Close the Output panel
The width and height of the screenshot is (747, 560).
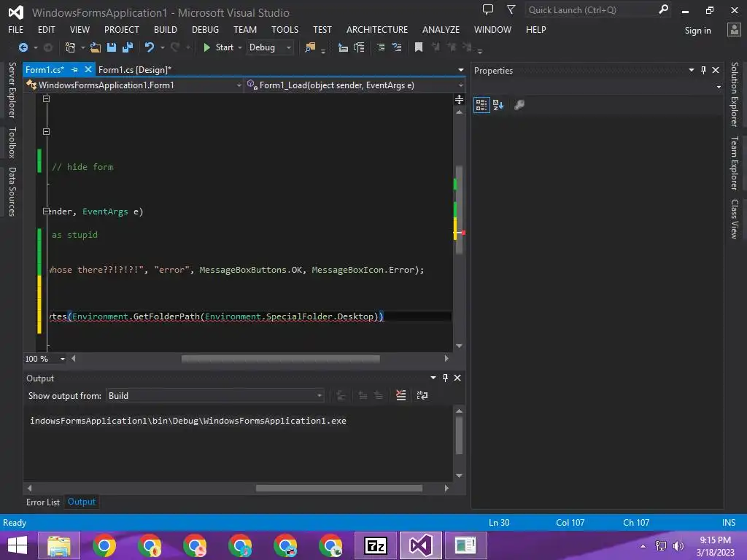tap(457, 378)
